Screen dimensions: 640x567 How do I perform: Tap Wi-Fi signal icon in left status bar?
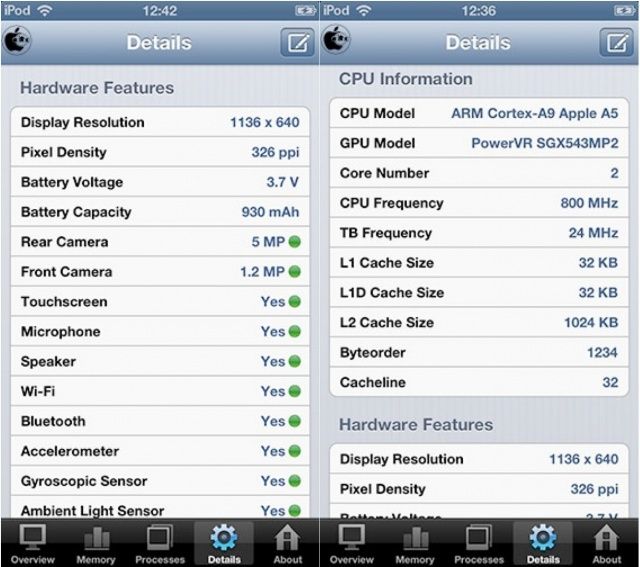coord(44,10)
